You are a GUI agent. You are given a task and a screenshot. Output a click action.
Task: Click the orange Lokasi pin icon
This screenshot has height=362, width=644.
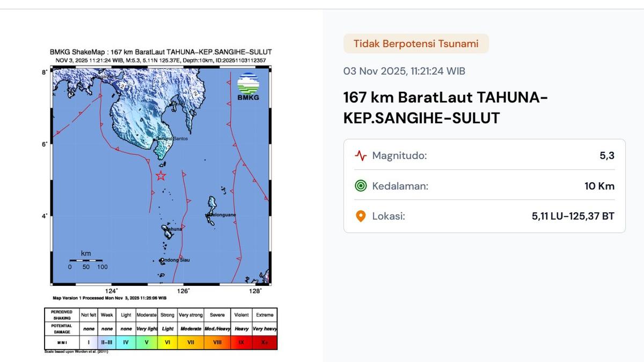coord(361,216)
